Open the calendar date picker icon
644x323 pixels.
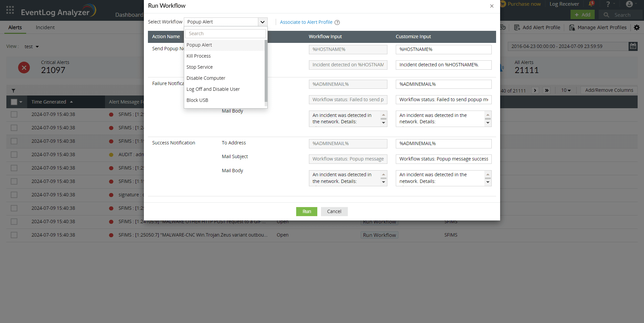[633, 46]
